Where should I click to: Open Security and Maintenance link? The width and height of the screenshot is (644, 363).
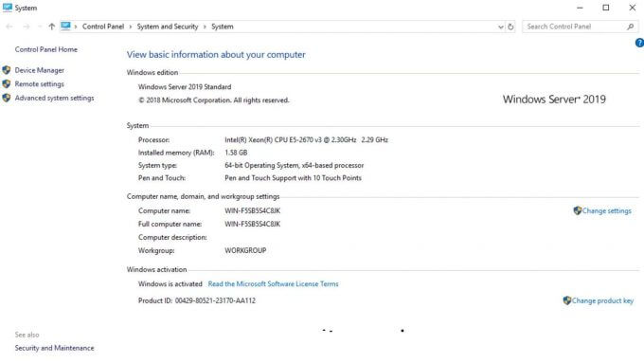(54, 348)
